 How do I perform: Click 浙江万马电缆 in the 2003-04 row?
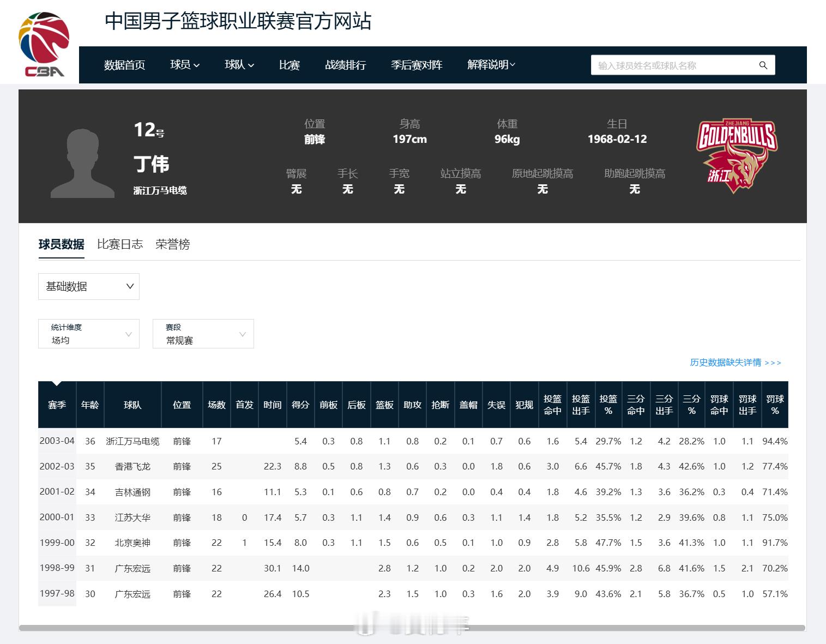point(132,442)
